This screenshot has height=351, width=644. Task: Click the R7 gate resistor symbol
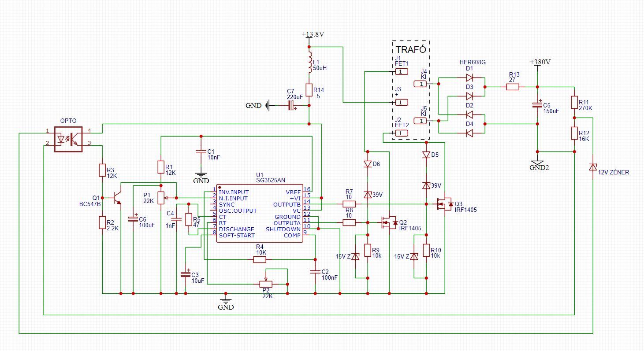[x=349, y=204]
